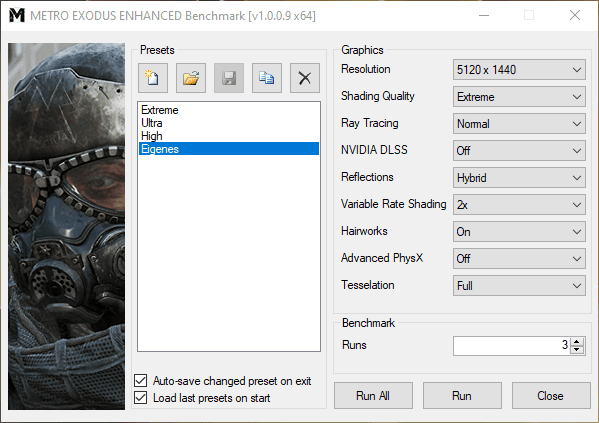The width and height of the screenshot is (599, 423).
Task: Decrease the Runs count with the down arrow
Action: click(x=577, y=350)
